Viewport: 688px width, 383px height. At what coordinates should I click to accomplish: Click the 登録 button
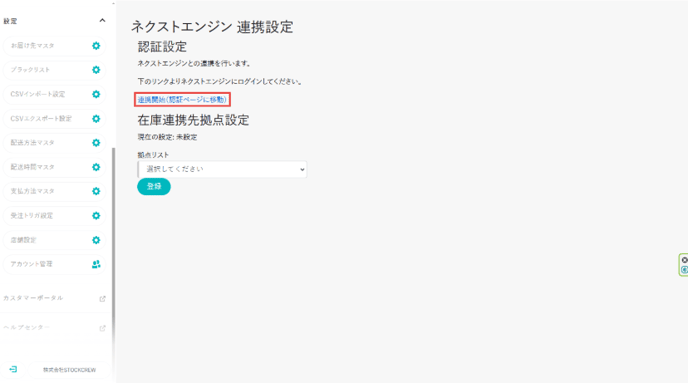[x=154, y=186]
